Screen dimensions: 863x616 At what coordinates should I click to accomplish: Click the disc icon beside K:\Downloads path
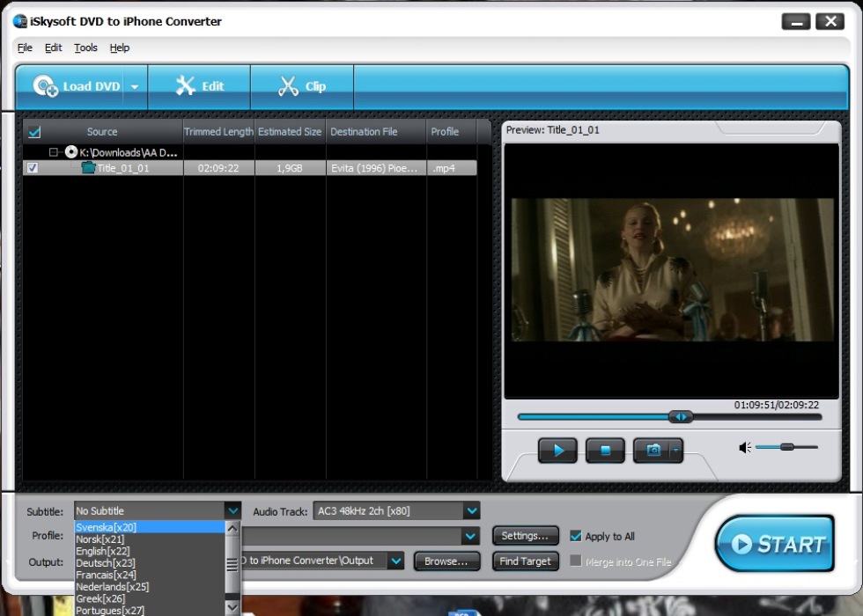pos(71,151)
